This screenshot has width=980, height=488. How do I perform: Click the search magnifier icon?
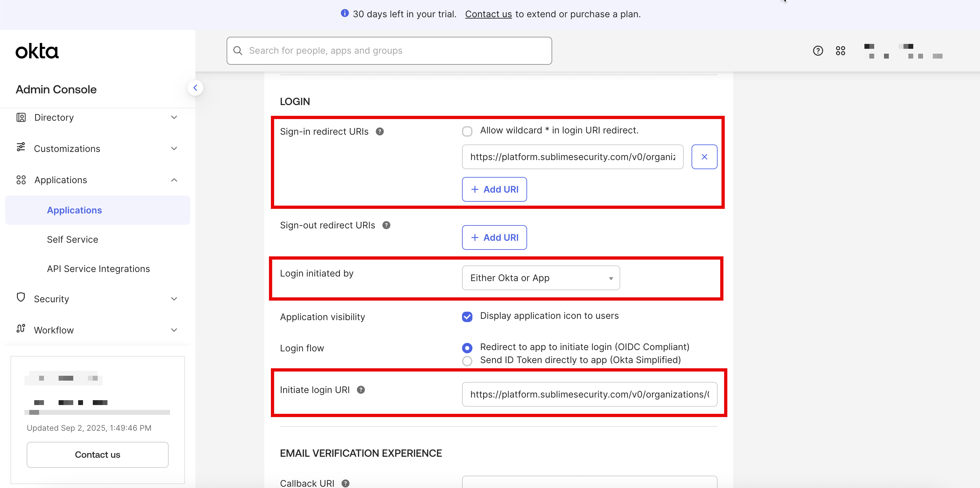[238, 50]
